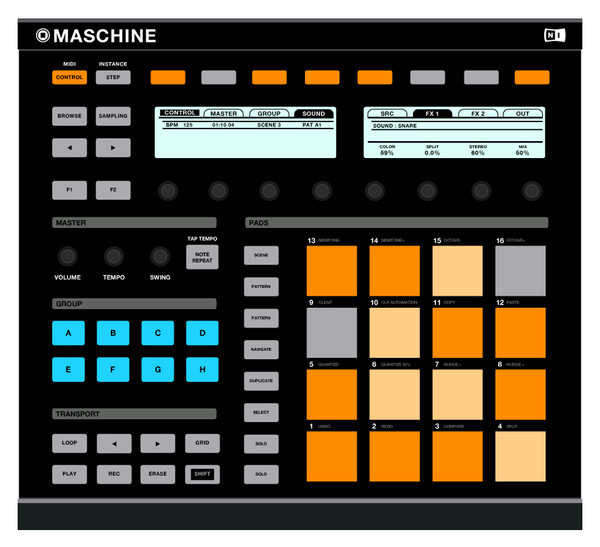Click the NI logo in header
This screenshot has width=600, height=547.
[x=555, y=36]
